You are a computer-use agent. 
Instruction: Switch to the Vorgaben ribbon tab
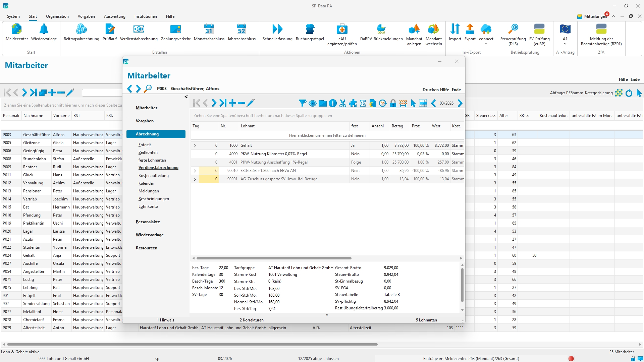(86, 16)
